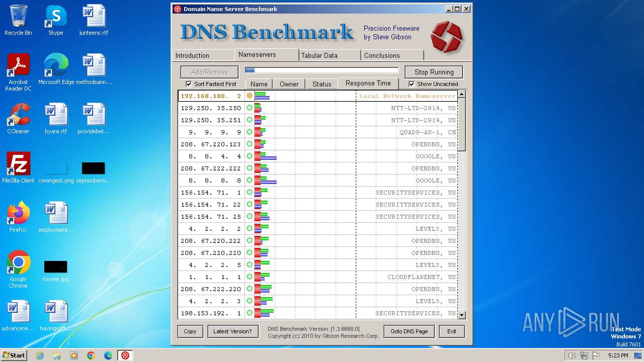Screen dimensions: 644x362
Task: Click status circle for 192.168.100.2 local nameserver
Action: (250, 96)
